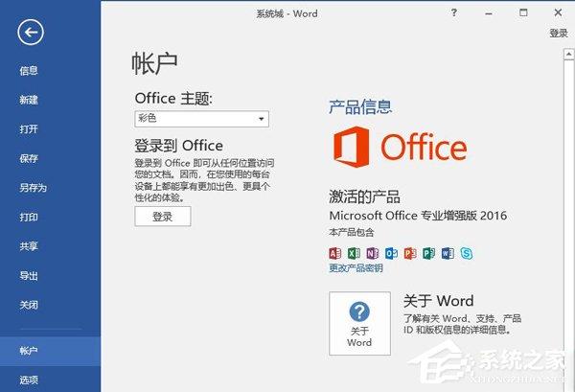Click the Skype for Business icon
This screenshot has width=575, height=392.
pyautogui.click(x=467, y=253)
